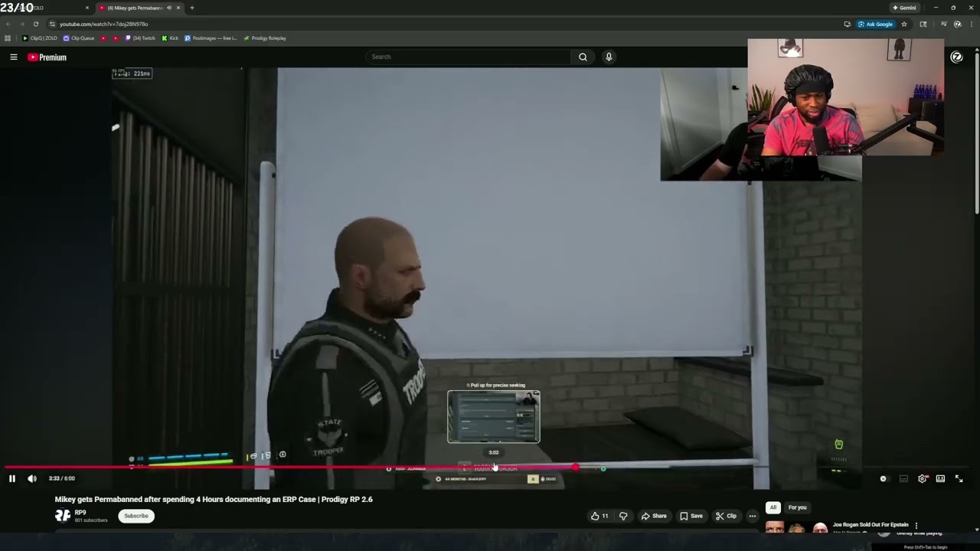This screenshot has height=551, width=980.
Task: Open the install/cast screen icon in address bar
Action: tap(847, 24)
